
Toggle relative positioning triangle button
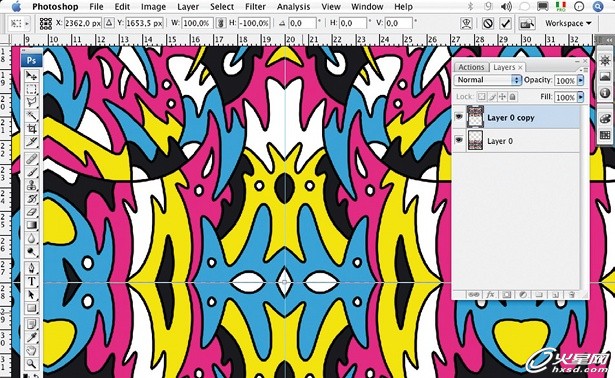tap(109, 23)
